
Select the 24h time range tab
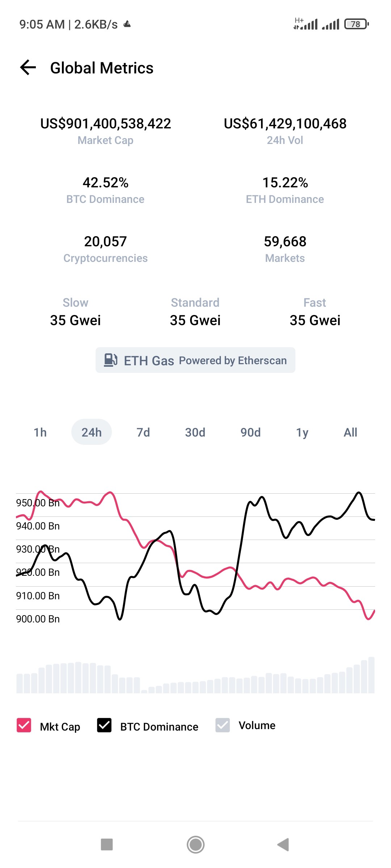point(92,432)
